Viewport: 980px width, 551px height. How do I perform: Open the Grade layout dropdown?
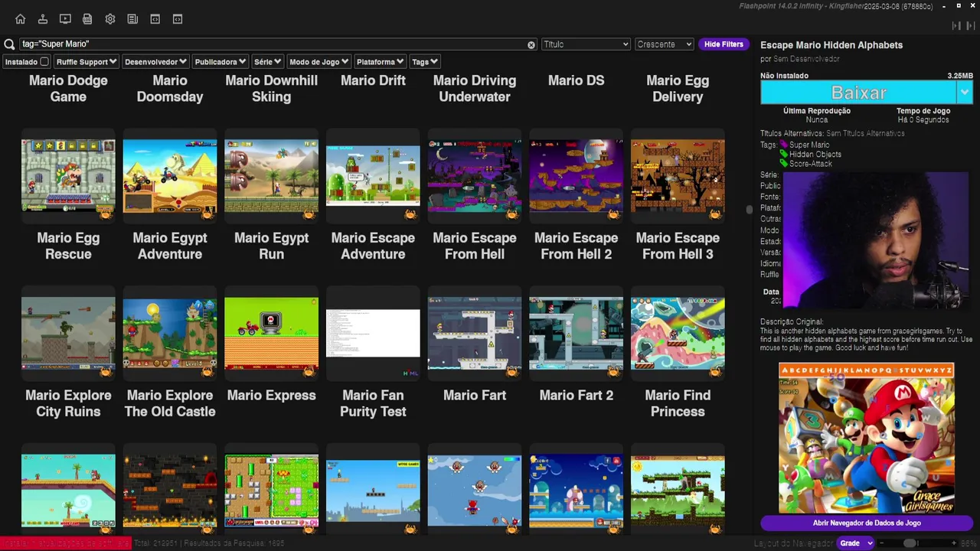pos(856,543)
